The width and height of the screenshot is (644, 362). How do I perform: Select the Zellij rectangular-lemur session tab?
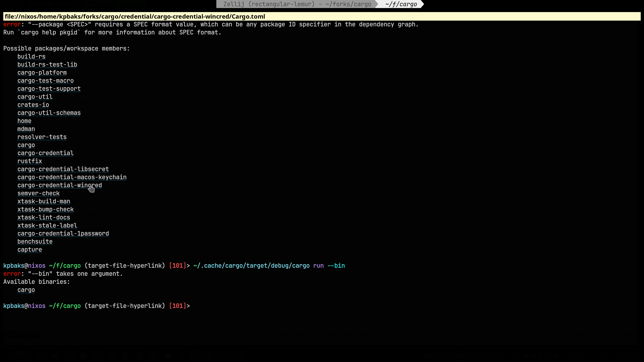(x=297, y=4)
